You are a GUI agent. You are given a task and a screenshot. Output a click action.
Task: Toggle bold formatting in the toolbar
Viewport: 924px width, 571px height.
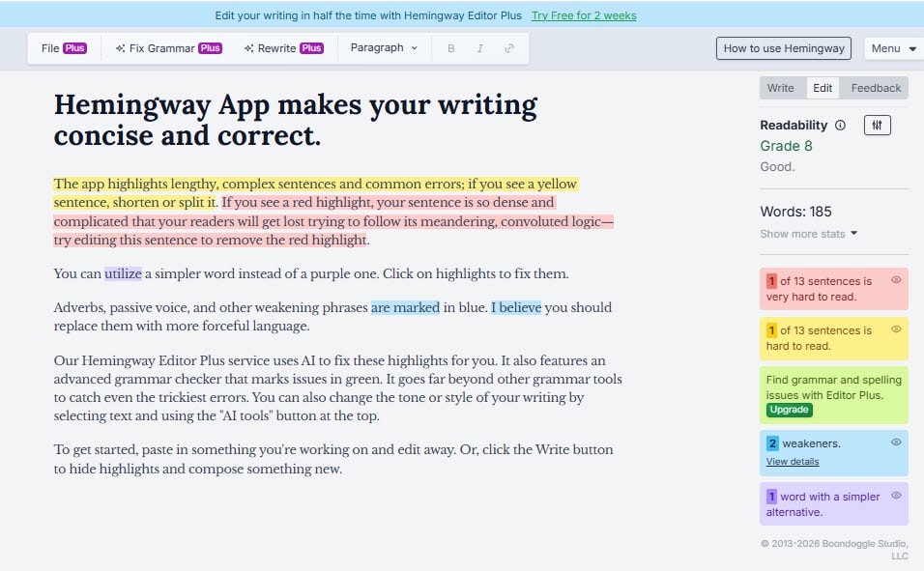point(450,47)
